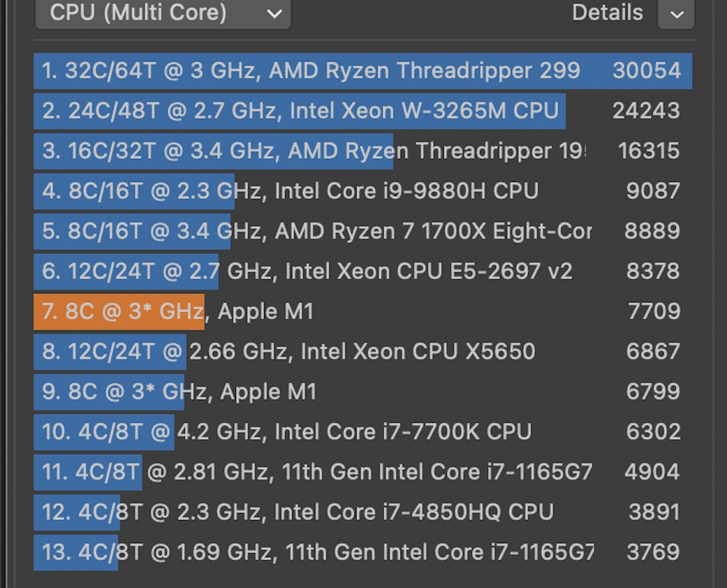727x588 pixels.
Task: Expand the Details chevron button
Action: click(x=676, y=14)
